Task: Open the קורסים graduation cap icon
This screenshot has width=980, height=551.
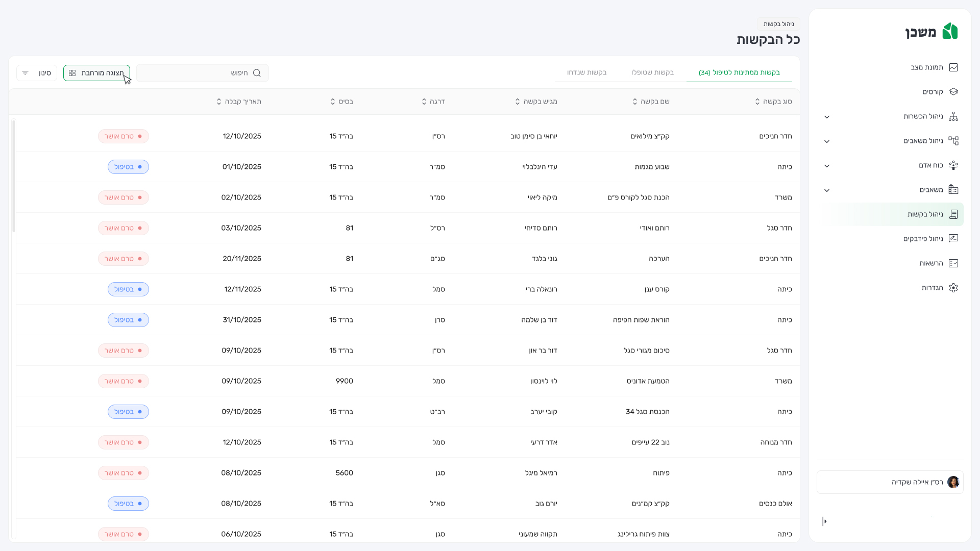Action: pyautogui.click(x=953, y=92)
